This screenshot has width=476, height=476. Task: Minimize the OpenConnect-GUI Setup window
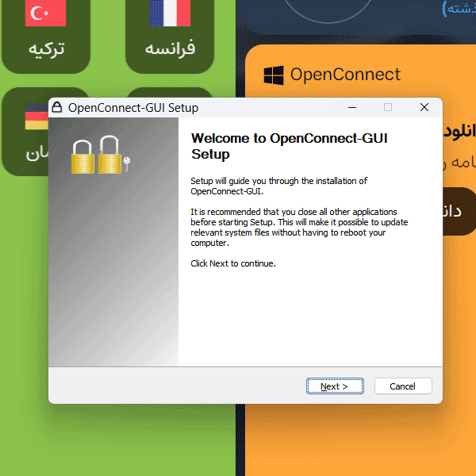tap(352, 107)
